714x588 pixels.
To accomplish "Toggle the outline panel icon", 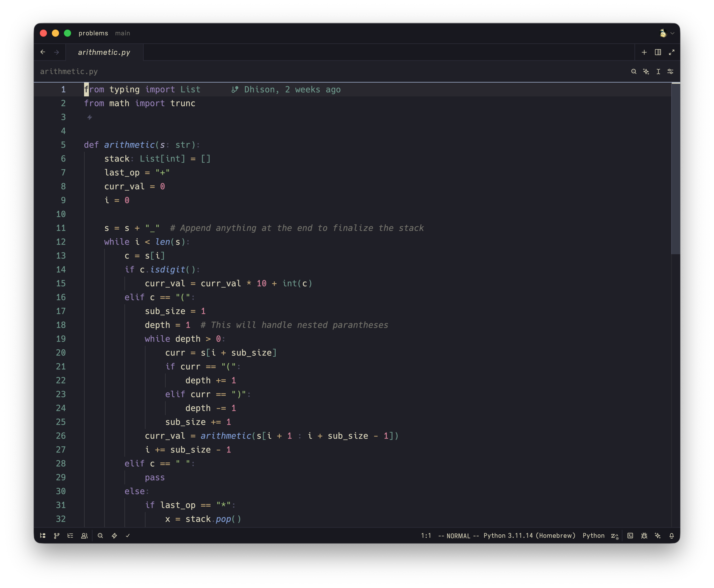I will click(x=70, y=536).
